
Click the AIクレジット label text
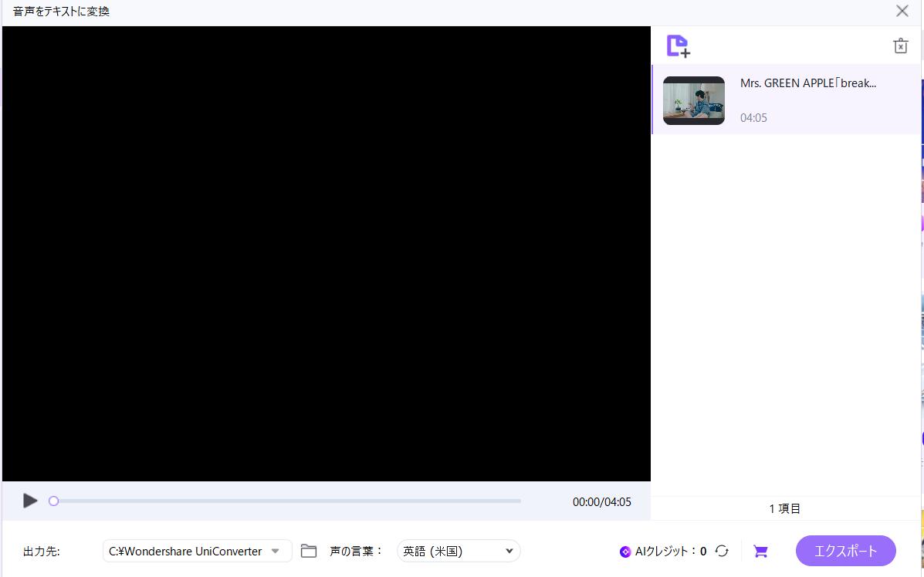[x=665, y=551]
